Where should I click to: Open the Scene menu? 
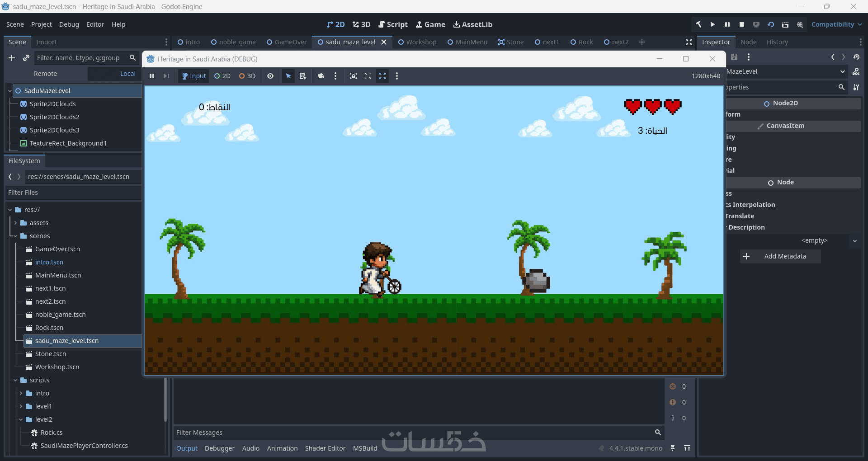tap(15, 24)
